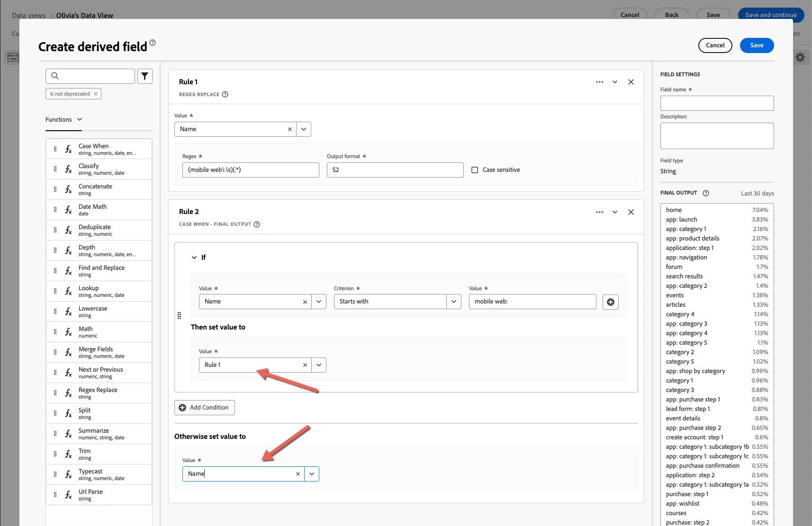
Task: Add another criterion with the plus icon
Action: [611, 302]
